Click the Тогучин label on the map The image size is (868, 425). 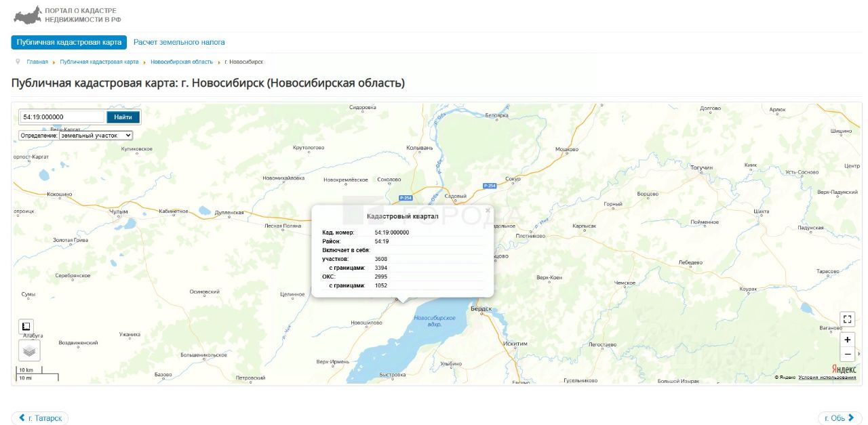[x=701, y=167]
